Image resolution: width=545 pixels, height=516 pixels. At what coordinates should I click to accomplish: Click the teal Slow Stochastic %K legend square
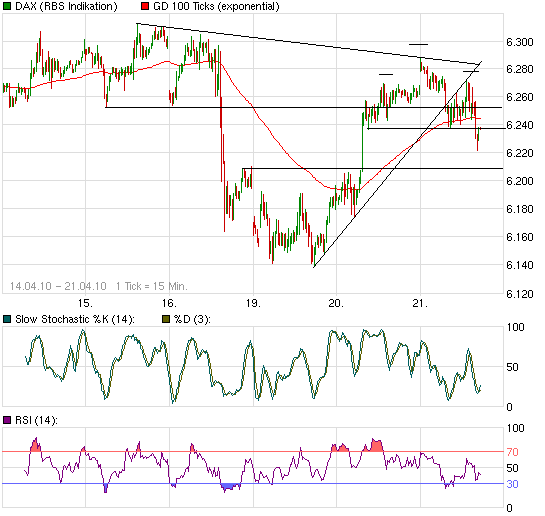coord(7,319)
